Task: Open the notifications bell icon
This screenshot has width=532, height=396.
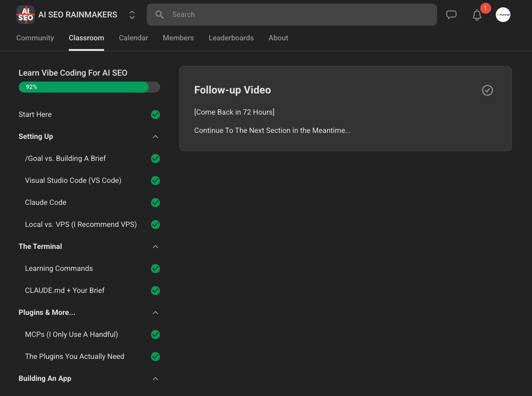Action: tap(477, 15)
